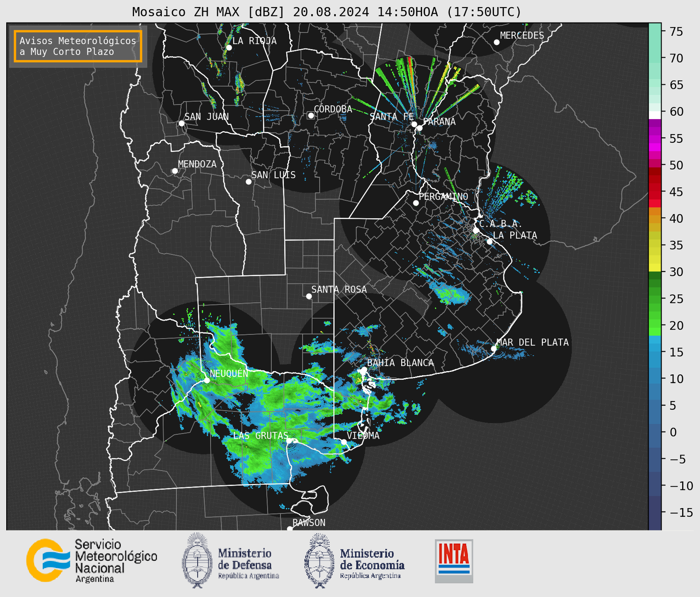The width and height of the screenshot is (700, 597).
Task: Click the La Plata city marker dot
Action: click(490, 242)
